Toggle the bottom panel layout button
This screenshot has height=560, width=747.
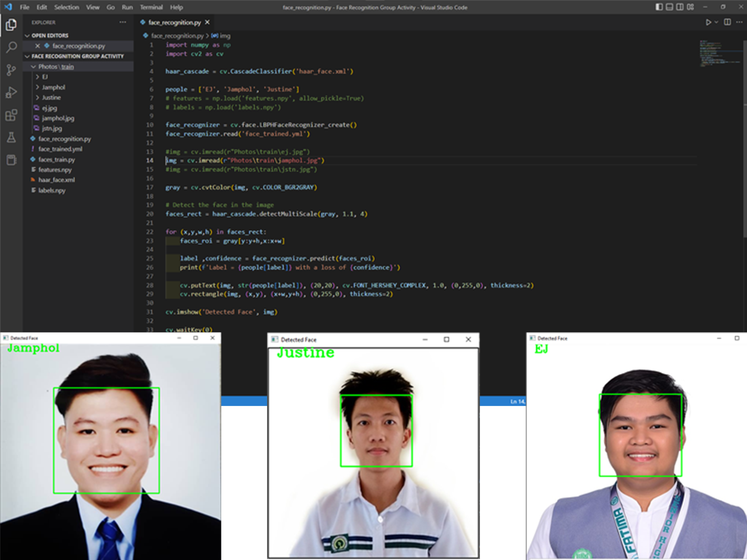669,7
